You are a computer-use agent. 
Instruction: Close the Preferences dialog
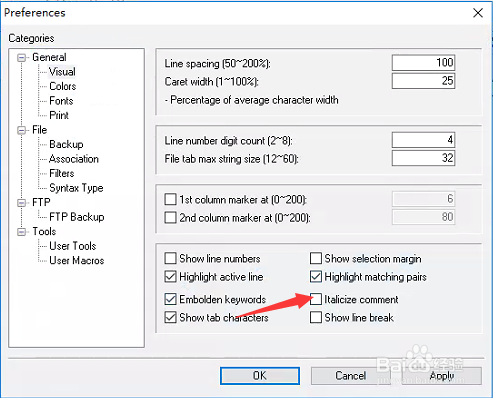pos(478,13)
